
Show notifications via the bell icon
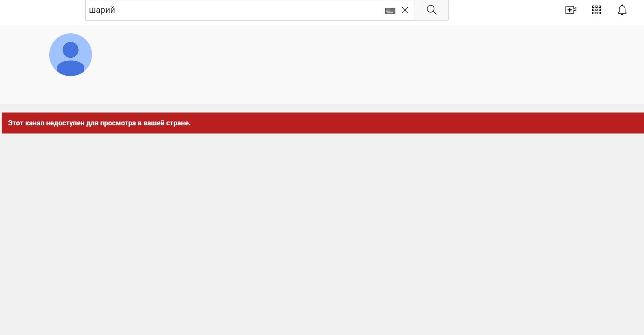[x=622, y=10]
